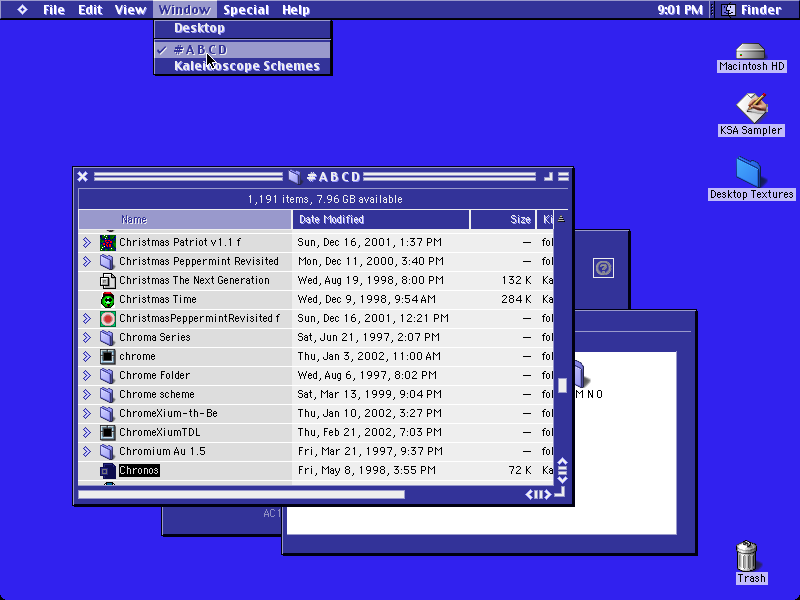Expand the Christmas Patriot v1.1 f folder
Screen dimensions: 800x600
coord(87,242)
